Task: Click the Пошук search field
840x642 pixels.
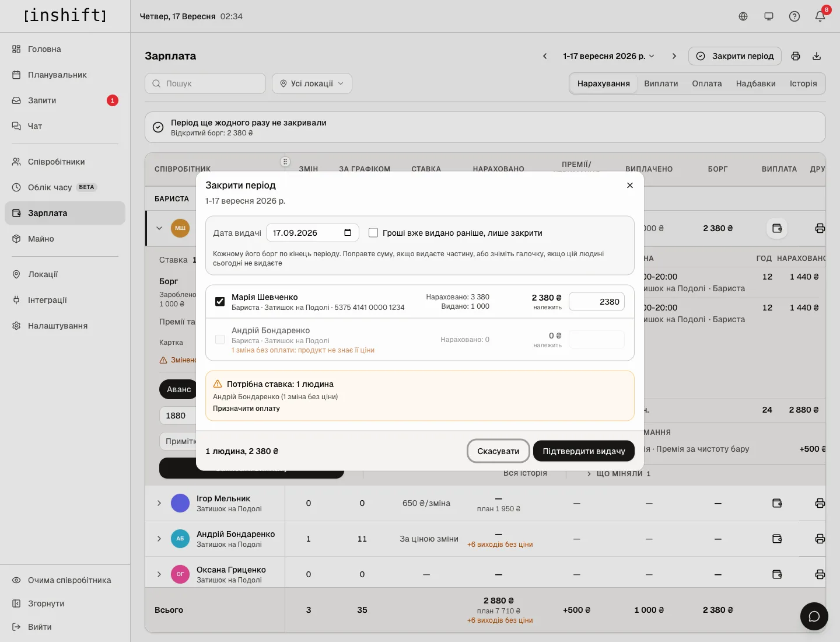Action: coord(205,83)
